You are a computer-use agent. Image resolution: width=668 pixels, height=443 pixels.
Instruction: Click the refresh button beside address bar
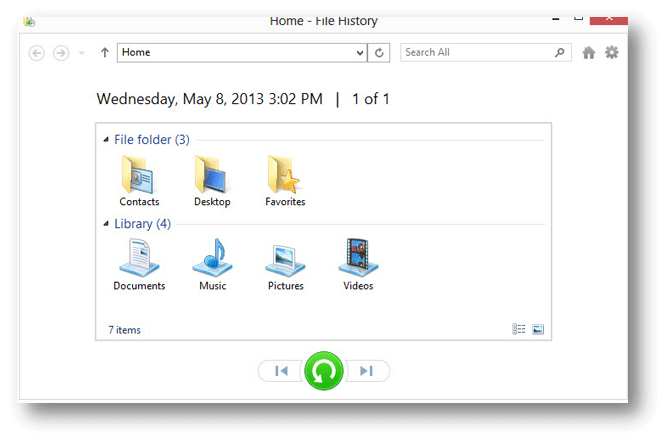379,53
